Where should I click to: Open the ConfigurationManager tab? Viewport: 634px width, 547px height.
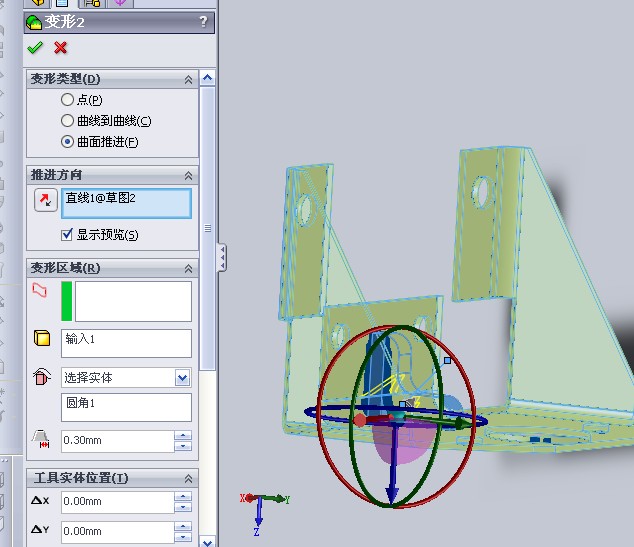(92, 3)
